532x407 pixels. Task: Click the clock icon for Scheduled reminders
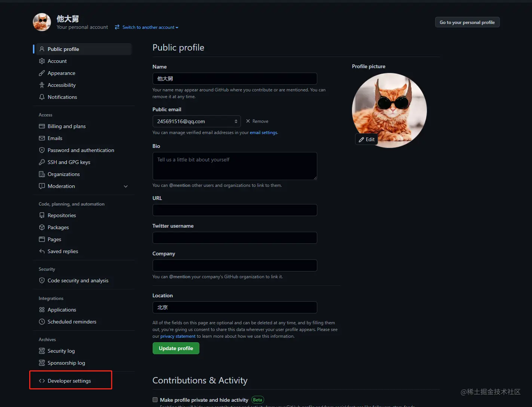[42, 322]
